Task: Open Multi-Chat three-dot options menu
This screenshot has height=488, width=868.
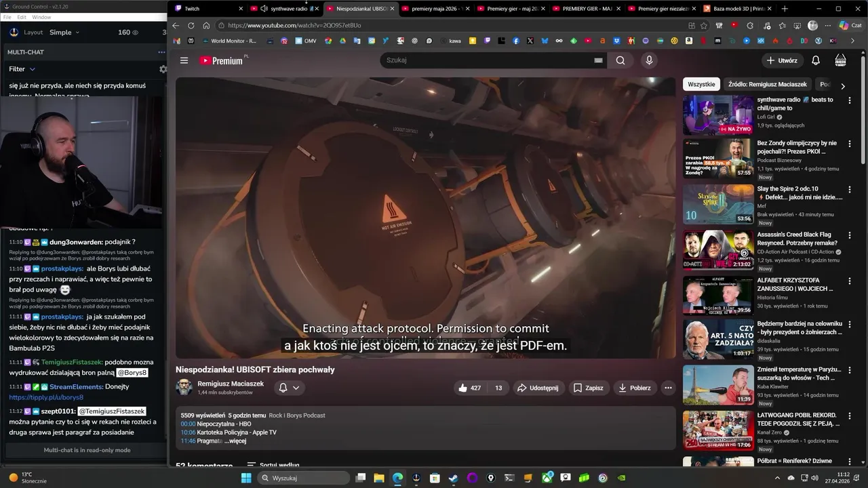Action: click(x=161, y=52)
